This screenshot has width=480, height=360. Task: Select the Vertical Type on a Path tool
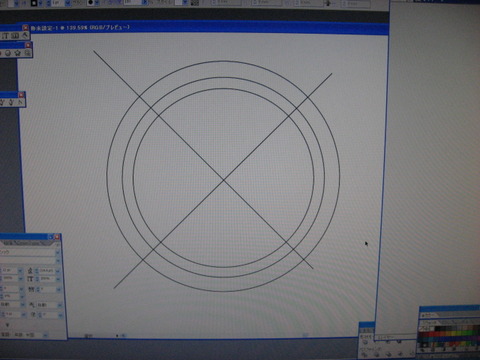[x=25, y=35]
